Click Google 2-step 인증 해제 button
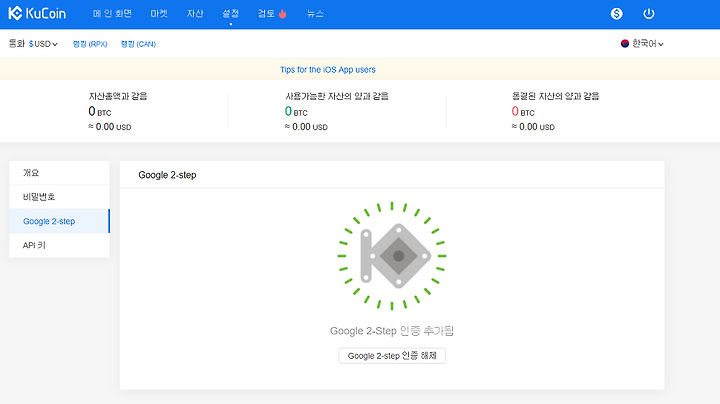720x404 pixels. 392,356
